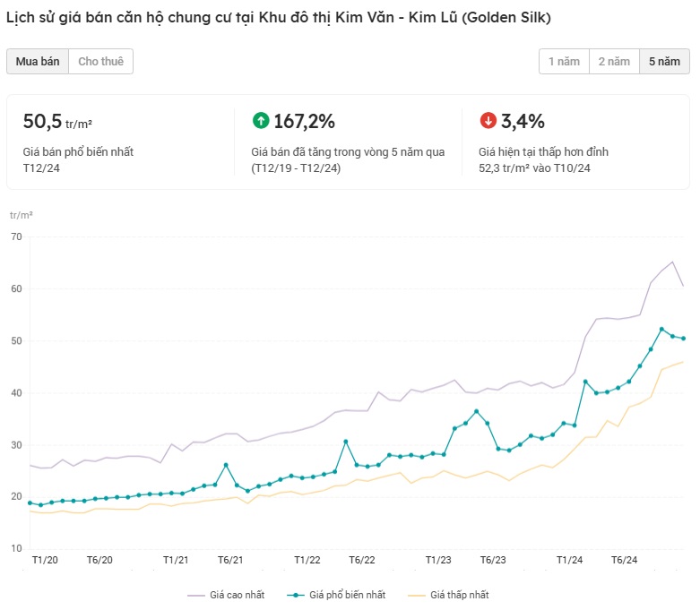Switch to the 'Mua bán' tab
700x610 pixels.
38,61
